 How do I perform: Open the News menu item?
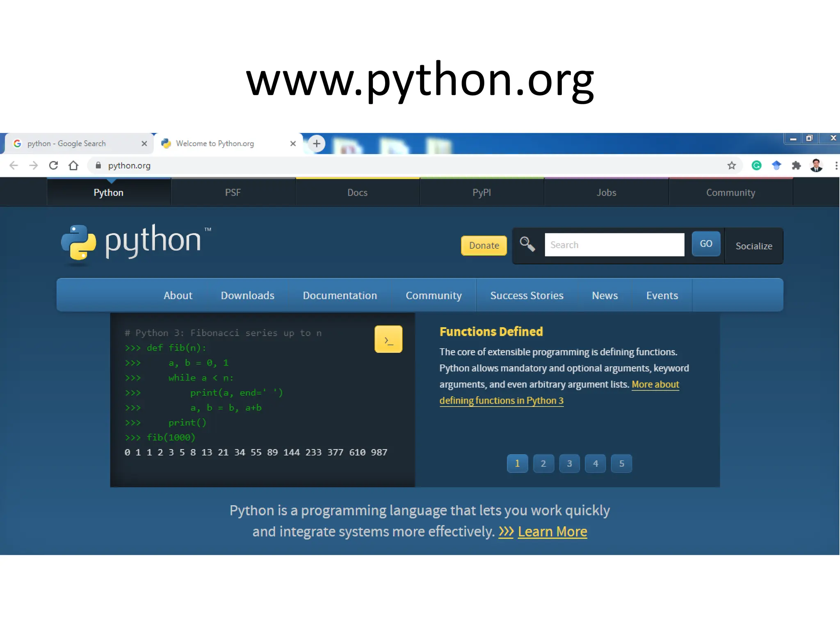pos(605,295)
